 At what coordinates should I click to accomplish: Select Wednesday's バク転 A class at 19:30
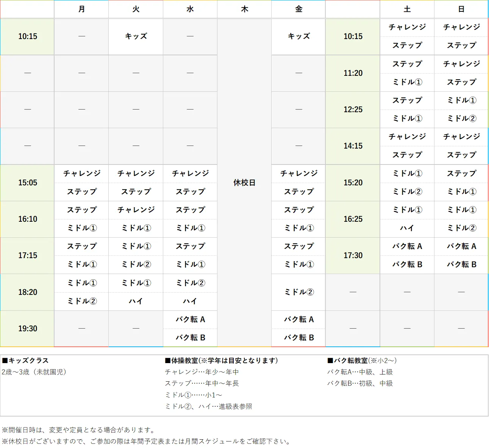190,320
